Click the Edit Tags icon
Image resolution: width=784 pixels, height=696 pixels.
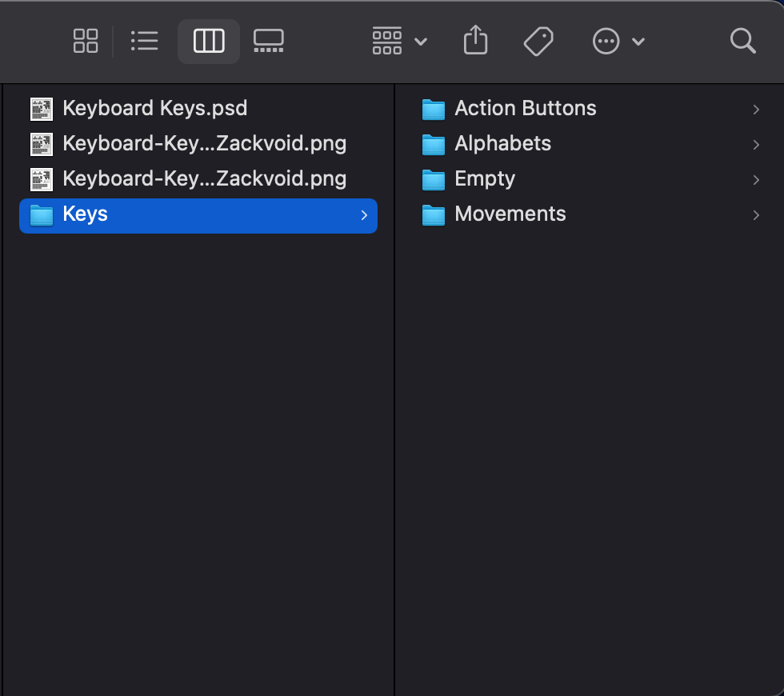[538, 41]
